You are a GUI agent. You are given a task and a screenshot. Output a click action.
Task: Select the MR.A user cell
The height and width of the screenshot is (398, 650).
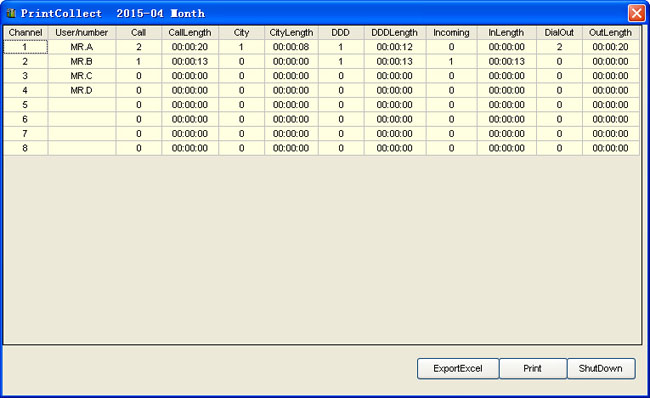pyautogui.click(x=82, y=47)
